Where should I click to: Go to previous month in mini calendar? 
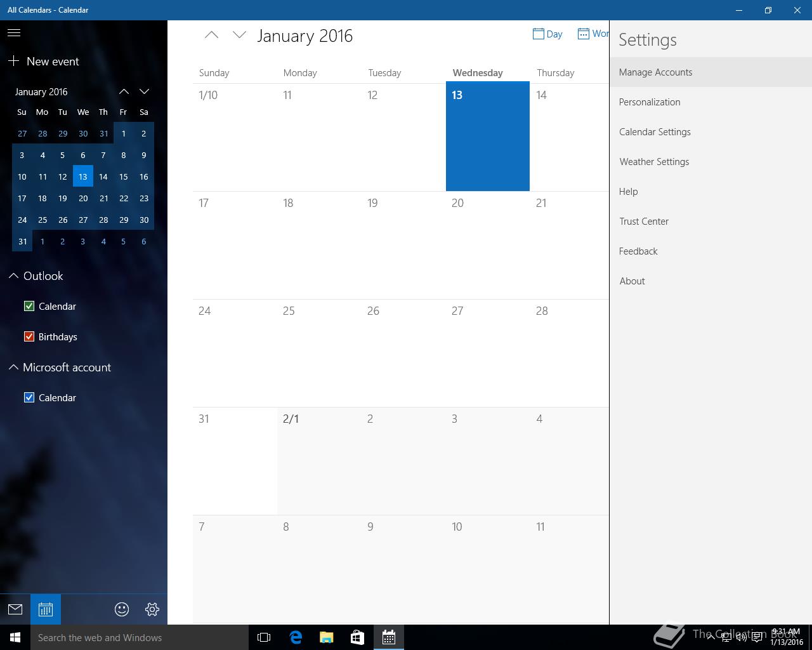click(124, 91)
